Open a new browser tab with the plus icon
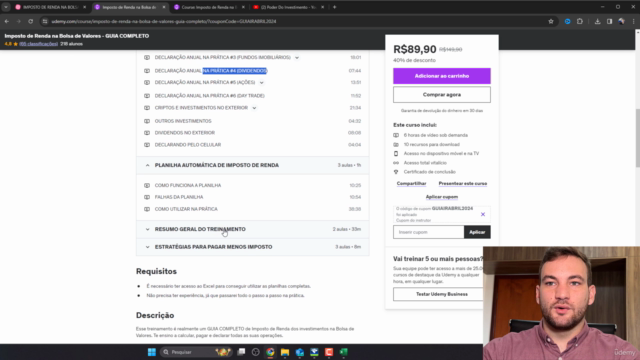640x360 pixels. [x=334, y=7]
